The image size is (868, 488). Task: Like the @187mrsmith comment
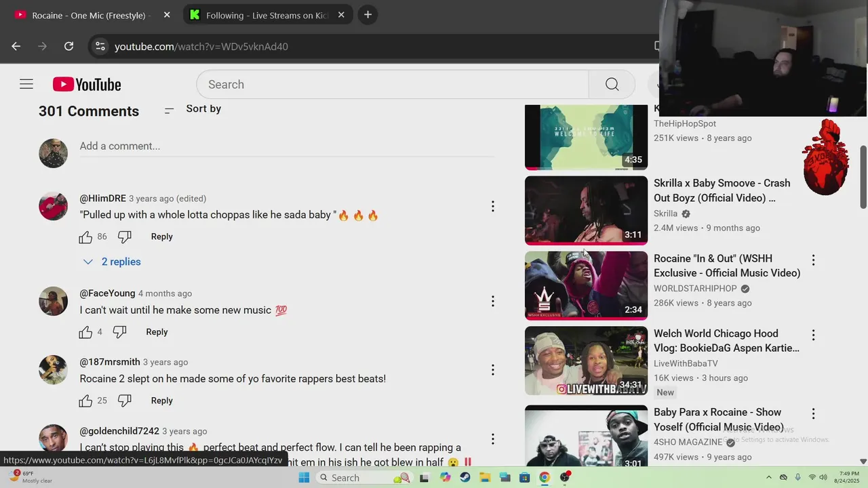pos(85,401)
